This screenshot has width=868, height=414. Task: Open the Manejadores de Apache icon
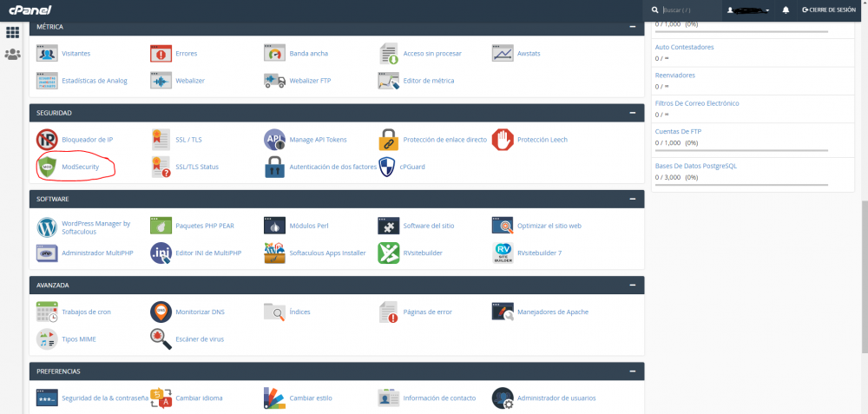tap(503, 312)
